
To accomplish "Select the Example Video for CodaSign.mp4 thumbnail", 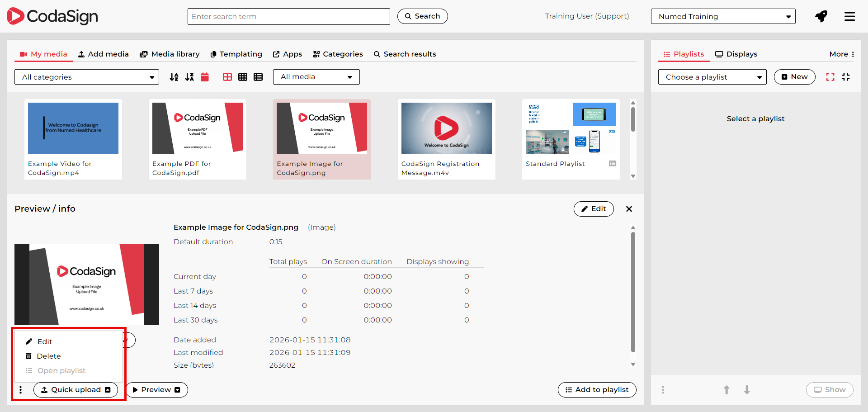I will pos(73,128).
